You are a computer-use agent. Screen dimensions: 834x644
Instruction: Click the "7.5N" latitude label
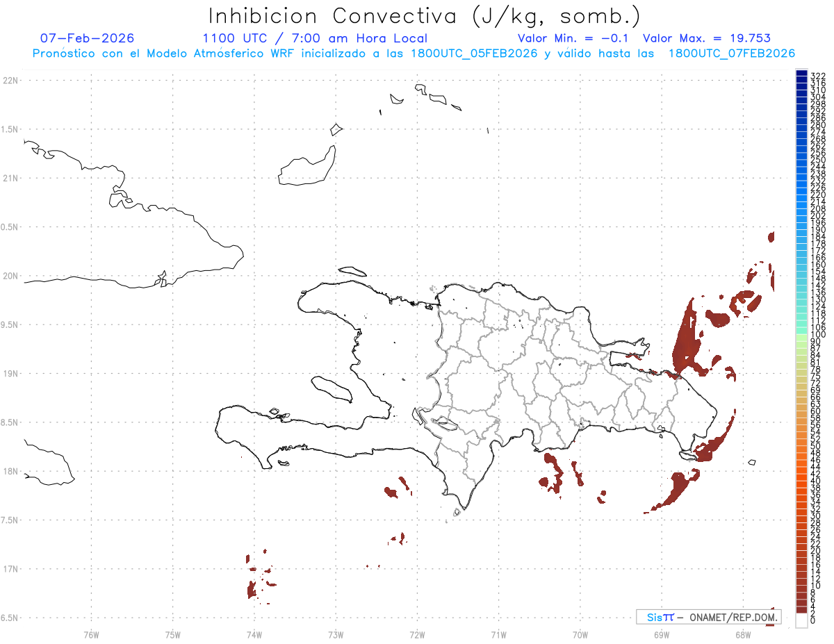pos(10,520)
